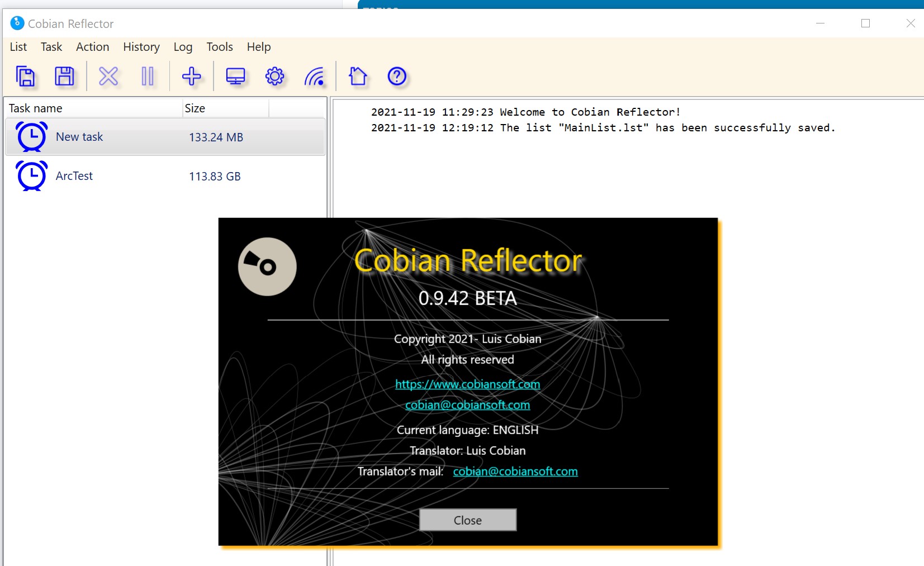924x566 pixels.
Task: Click the computer monitor toolbar icon
Action: click(x=235, y=76)
